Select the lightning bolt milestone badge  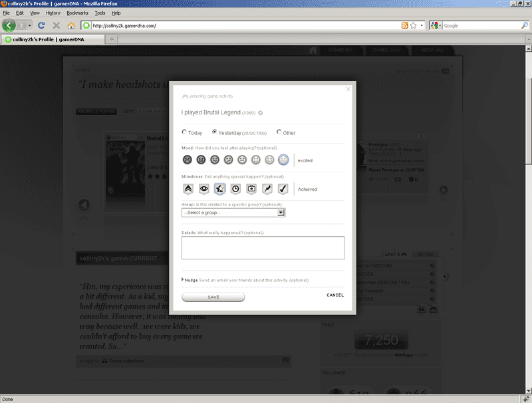(267, 189)
